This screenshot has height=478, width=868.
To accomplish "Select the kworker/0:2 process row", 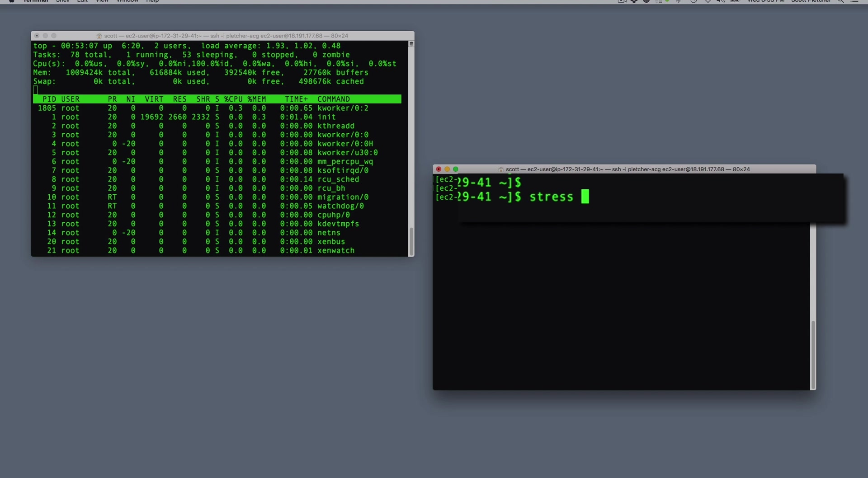I will pyautogui.click(x=217, y=108).
